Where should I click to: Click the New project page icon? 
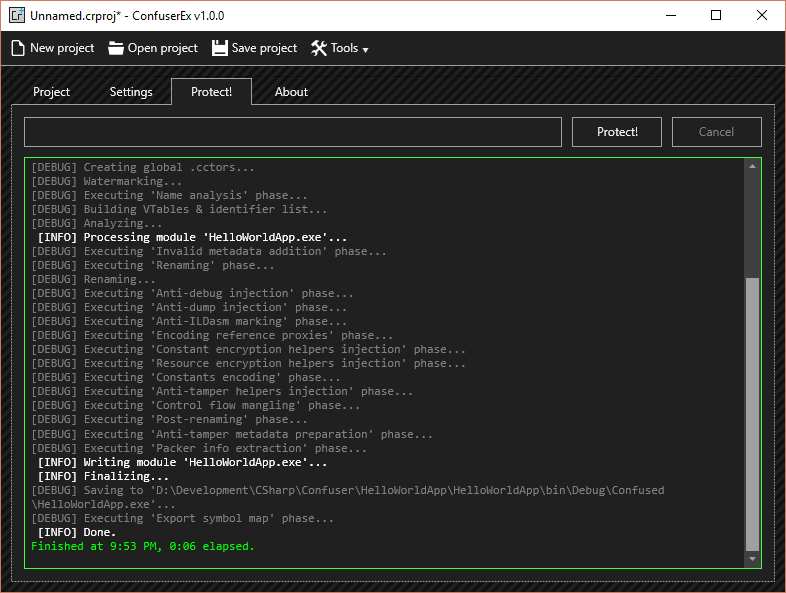point(18,48)
